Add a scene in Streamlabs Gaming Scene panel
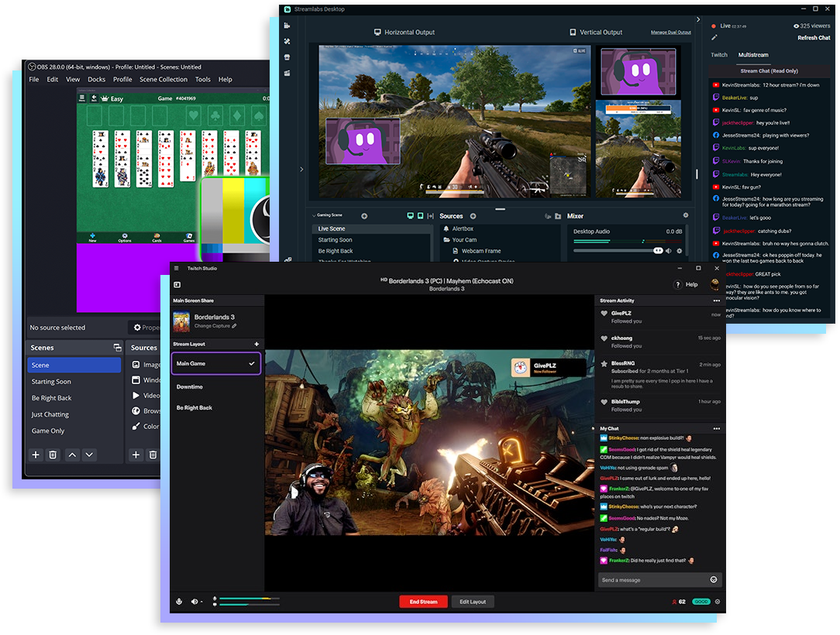 click(364, 216)
